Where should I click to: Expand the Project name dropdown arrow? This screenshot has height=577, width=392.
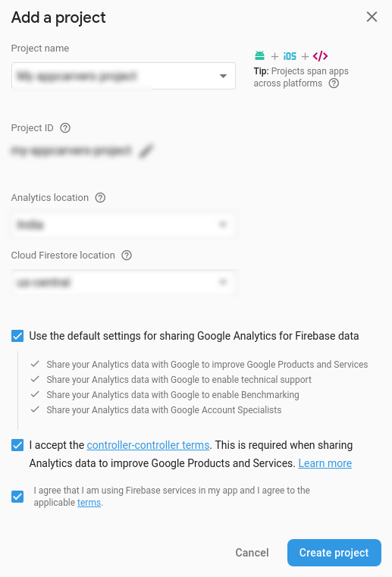tap(223, 76)
